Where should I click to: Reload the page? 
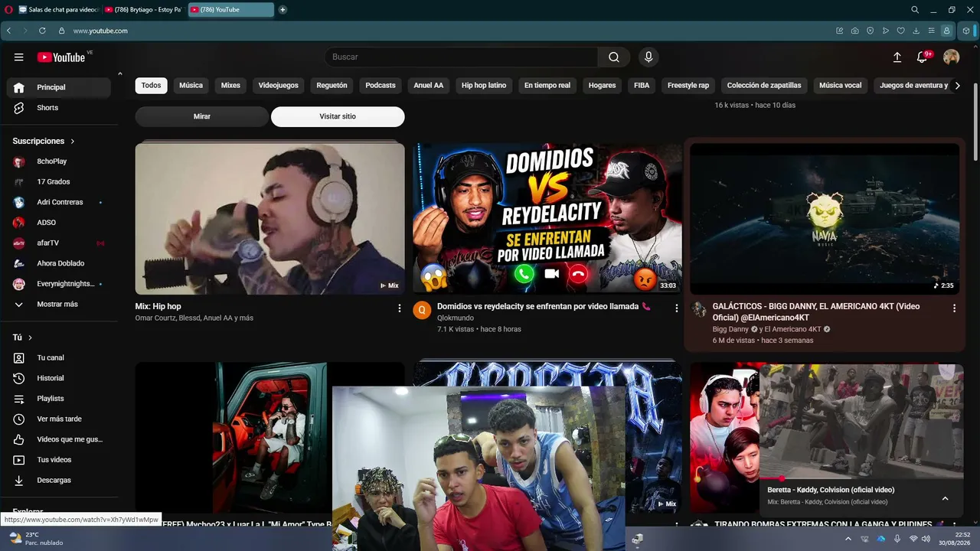coord(42,31)
